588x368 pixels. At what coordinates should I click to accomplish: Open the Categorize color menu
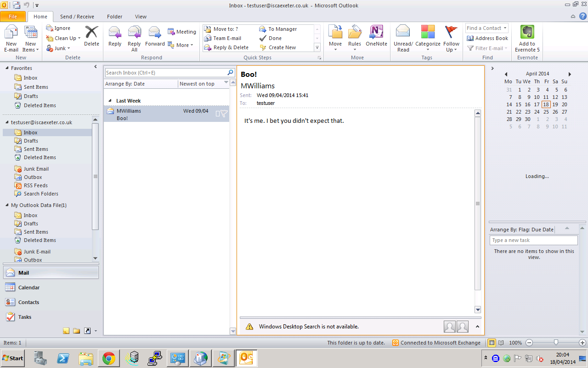pyautogui.click(x=428, y=39)
